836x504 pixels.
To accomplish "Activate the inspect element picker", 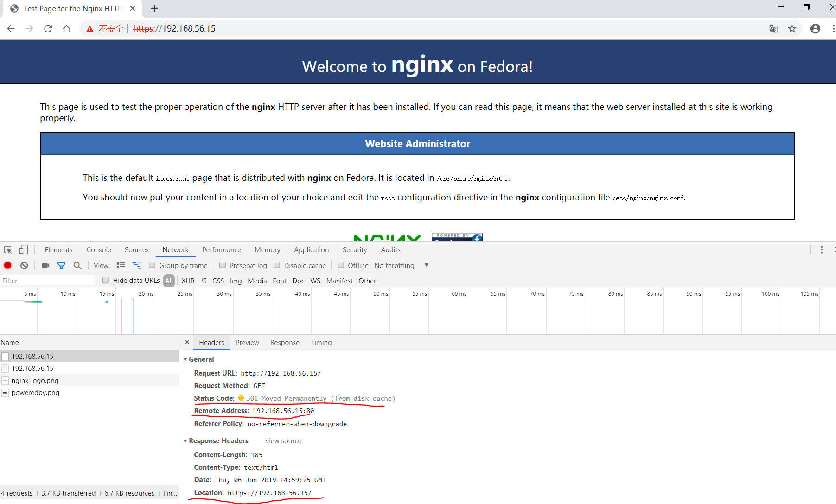I will 8,250.
